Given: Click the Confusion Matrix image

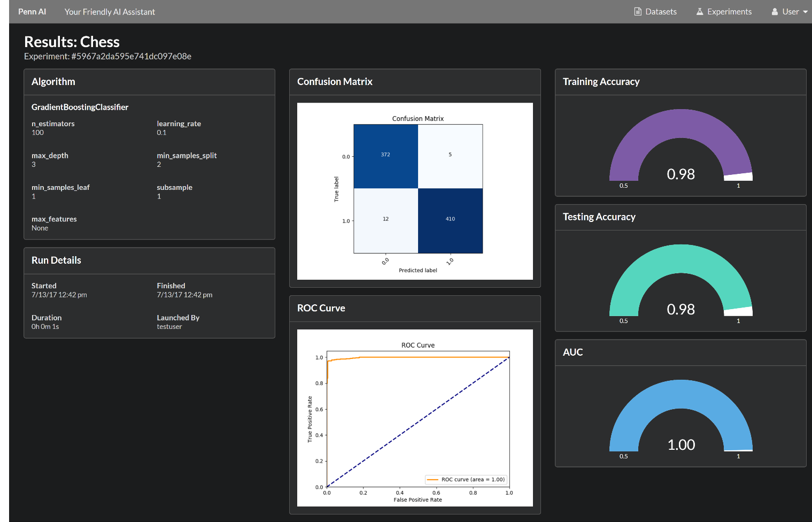Looking at the screenshot, I should tap(415, 191).
